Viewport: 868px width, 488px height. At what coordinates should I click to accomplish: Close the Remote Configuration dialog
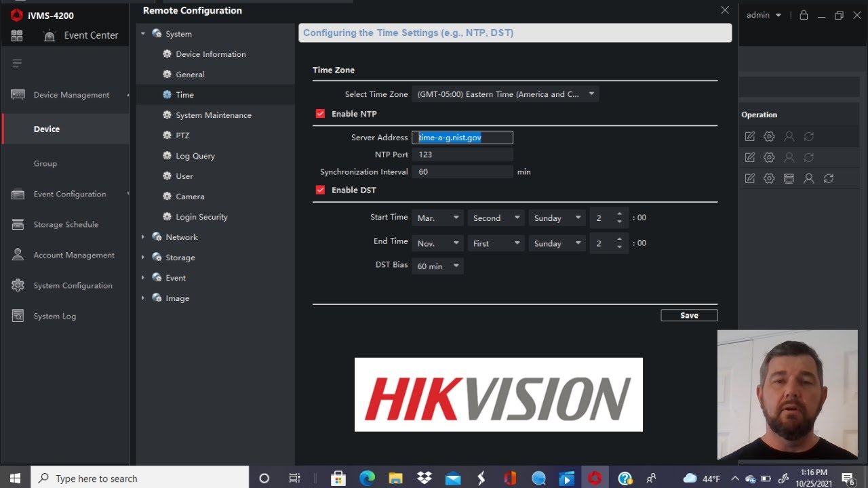point(725,10)
